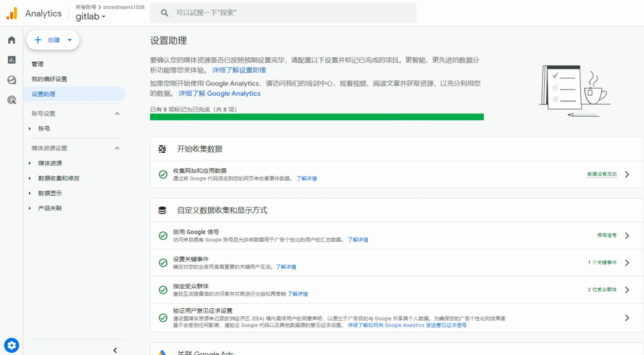Viewport: 644px width, 355px height.
Task: Open the 详细了解设置助理 link
Action: tap(239, 70)
